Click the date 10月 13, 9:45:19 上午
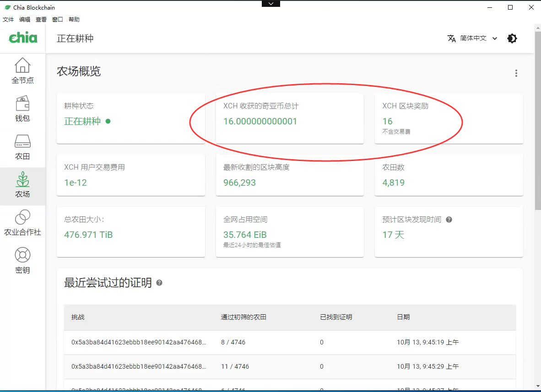Image resolution: width=541 pixels, height=392 pixels. 428,342
